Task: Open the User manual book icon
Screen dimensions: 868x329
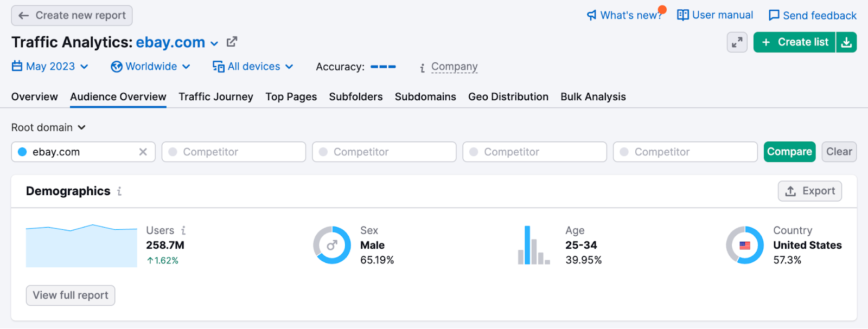Action: click(x=683, y=15)
